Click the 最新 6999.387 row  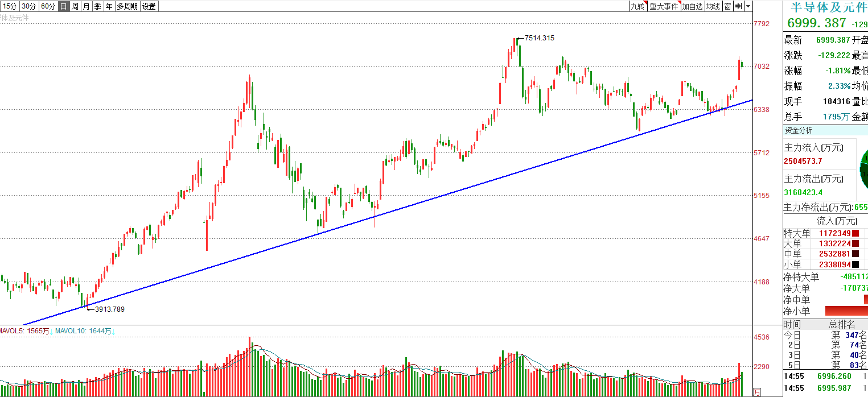pos(817,40)
